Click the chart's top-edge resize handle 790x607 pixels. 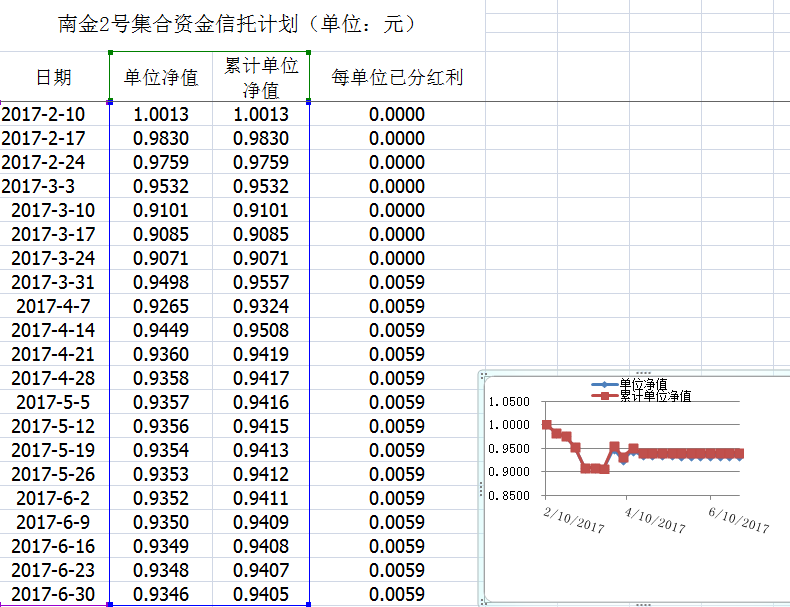click(x=643, y=372)
